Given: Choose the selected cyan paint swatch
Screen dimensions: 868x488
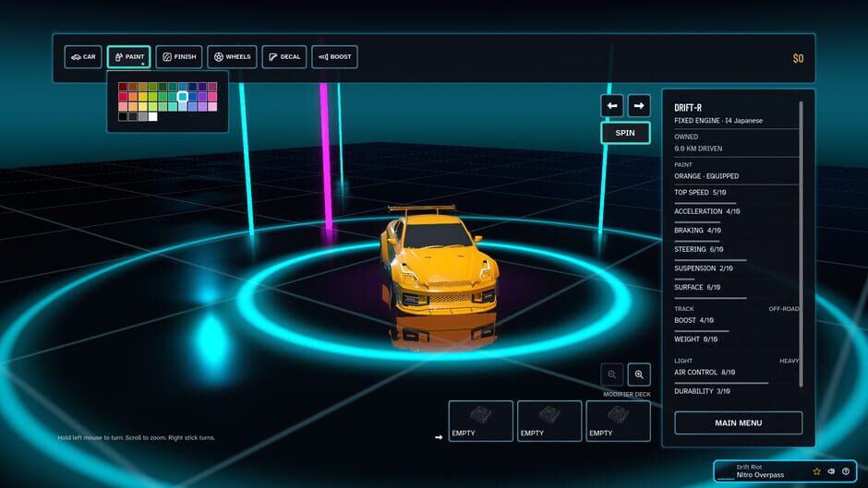Looking at the screenshot, I should (183, 97).
